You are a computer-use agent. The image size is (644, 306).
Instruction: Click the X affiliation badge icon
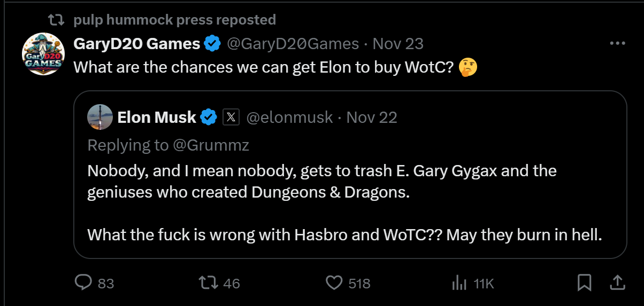[231, 117]
